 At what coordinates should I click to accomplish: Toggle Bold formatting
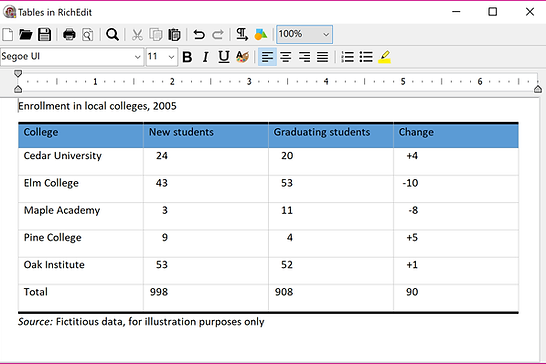pyautogui.click(x=187, y=57)
